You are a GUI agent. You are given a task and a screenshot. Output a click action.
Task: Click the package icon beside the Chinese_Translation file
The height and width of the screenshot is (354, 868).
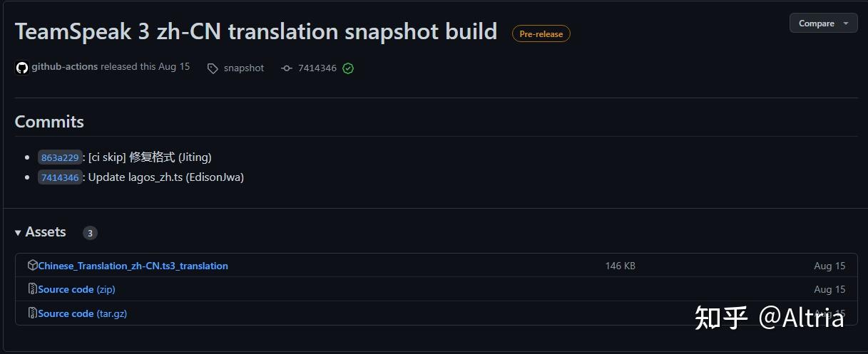pyautogui.click(x=32, y=265)
